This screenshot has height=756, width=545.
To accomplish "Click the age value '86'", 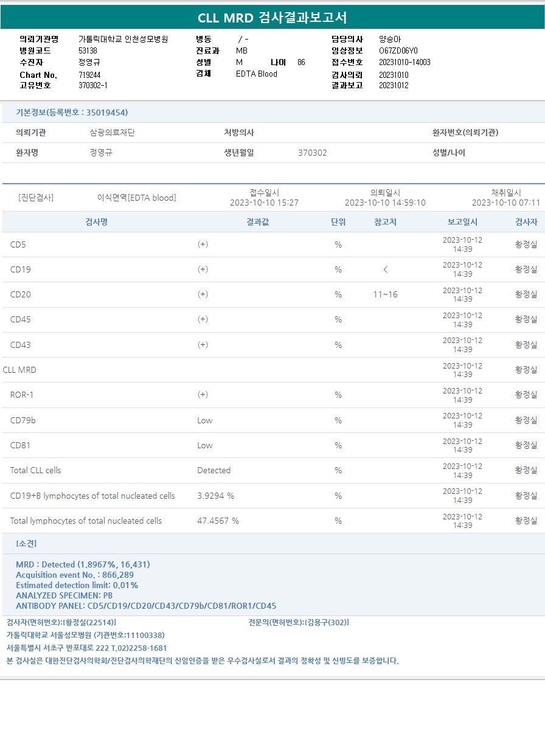I will pyautogui.click(x=301, y=62).
